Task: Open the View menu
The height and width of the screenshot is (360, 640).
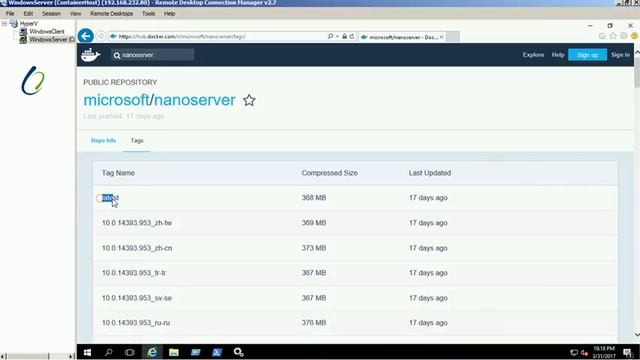Action: click(x=76, y=13)
